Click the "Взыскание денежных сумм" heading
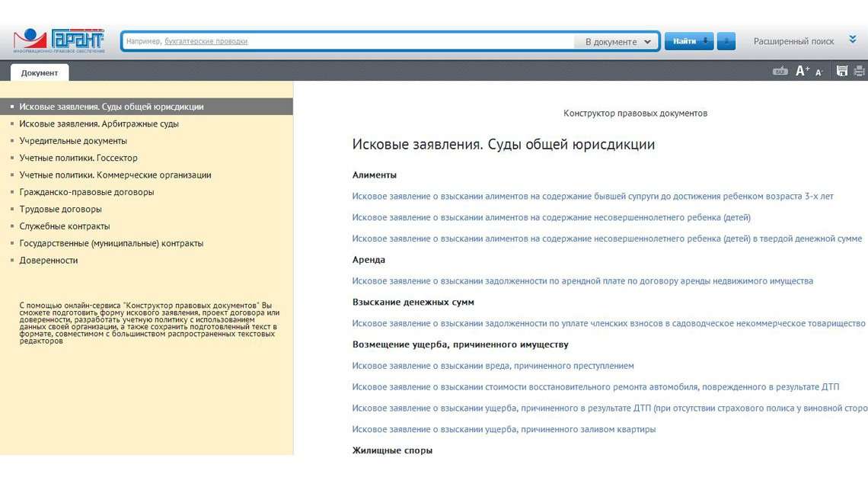Image resolution: width=868 pixels, height=487 pixels. click(x=413, y=302)
